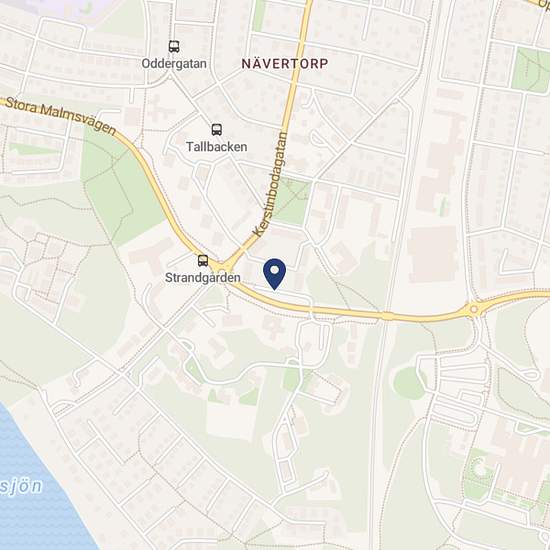This screenshot has height=550, width=550.
Task: Click the Oddergatan stop label
Action: coord(174,64)
